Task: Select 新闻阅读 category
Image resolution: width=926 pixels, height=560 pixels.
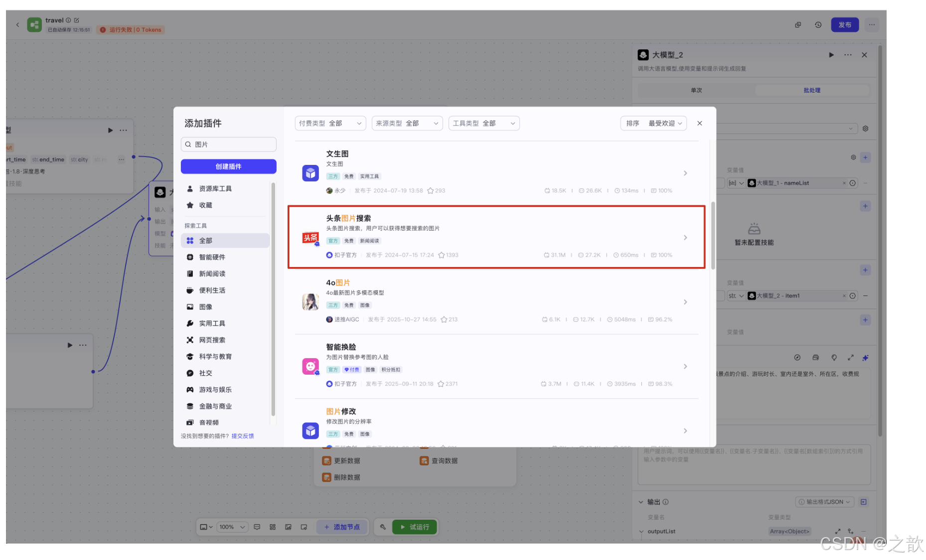Action: (225, 274)
